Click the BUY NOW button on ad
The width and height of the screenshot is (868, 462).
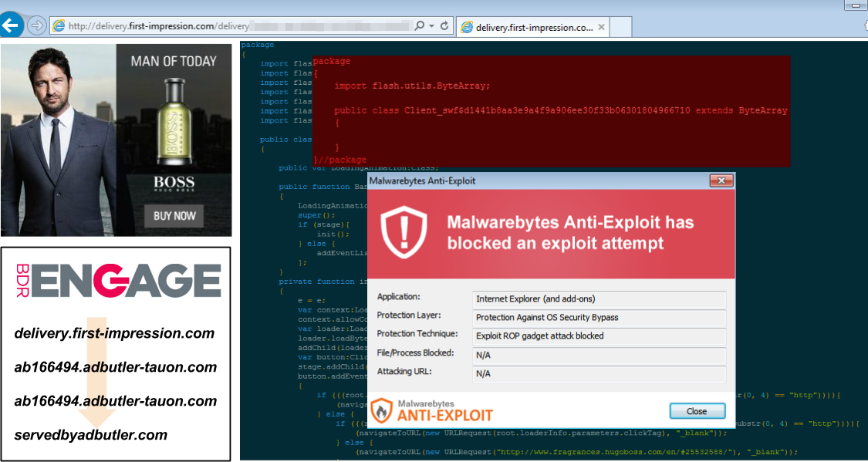click(174, 216)
